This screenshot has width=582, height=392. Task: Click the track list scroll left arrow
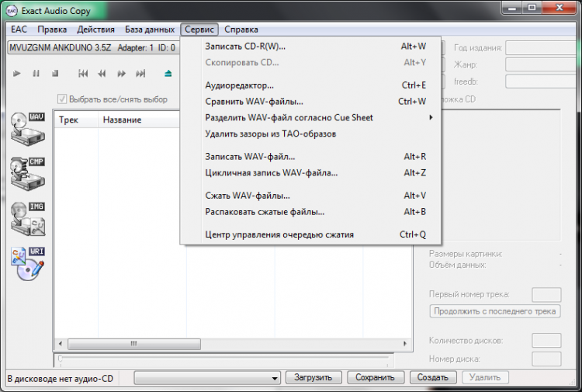pyautogui.click(x=61, y=344)
